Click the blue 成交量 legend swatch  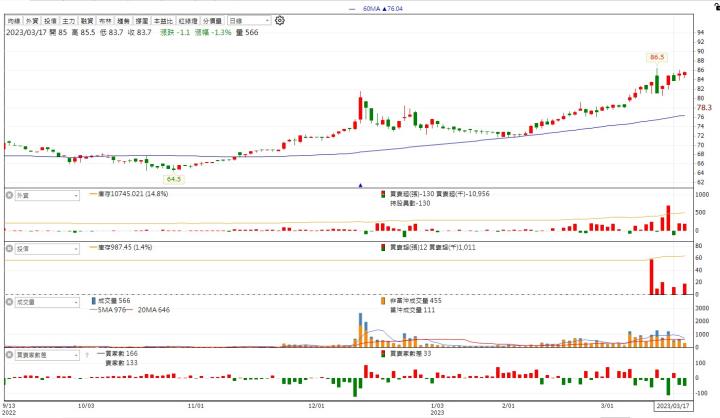tap(93, 299)
